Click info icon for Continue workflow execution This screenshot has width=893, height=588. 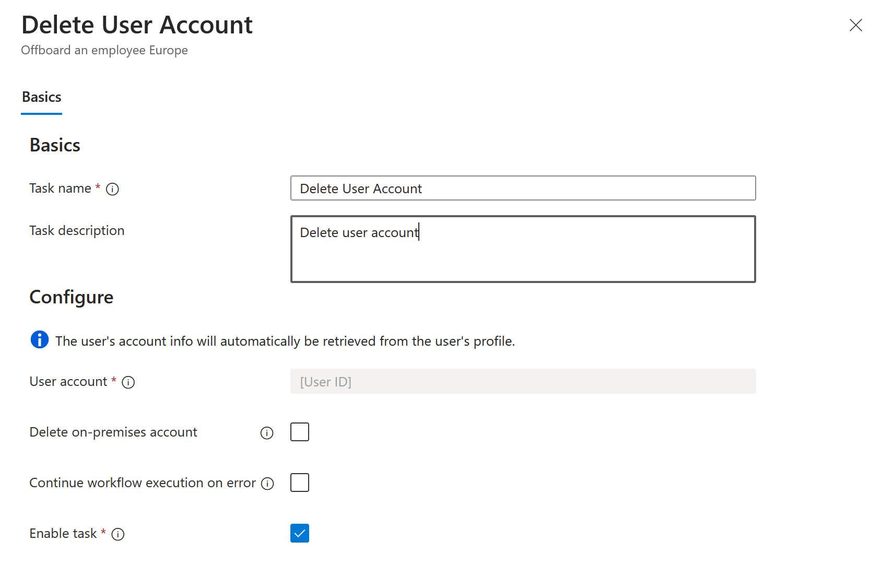(267, 484)
